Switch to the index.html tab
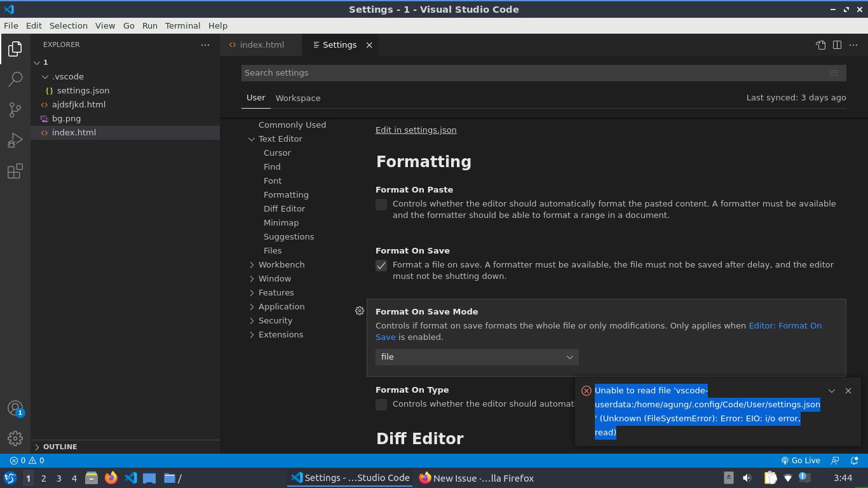This screenshot has width=868, height=488. click(262, 44)
